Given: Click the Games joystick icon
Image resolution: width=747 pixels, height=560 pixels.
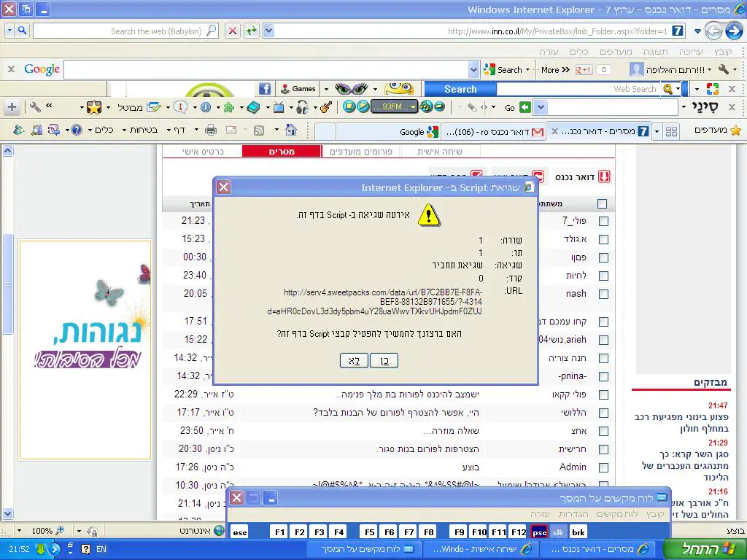Looking at the screenshot, I should tap(285, 89).
